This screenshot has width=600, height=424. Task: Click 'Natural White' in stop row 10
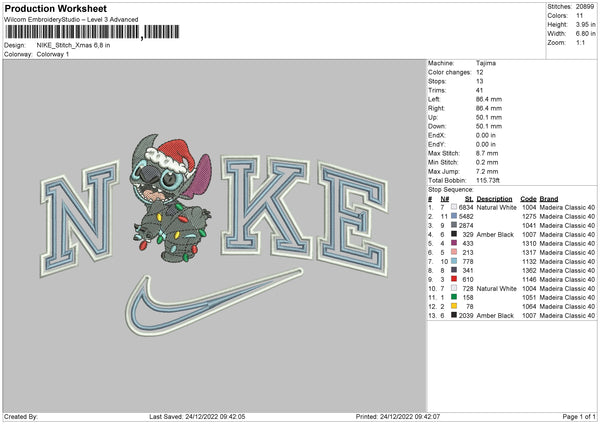[x=496, y=289]
